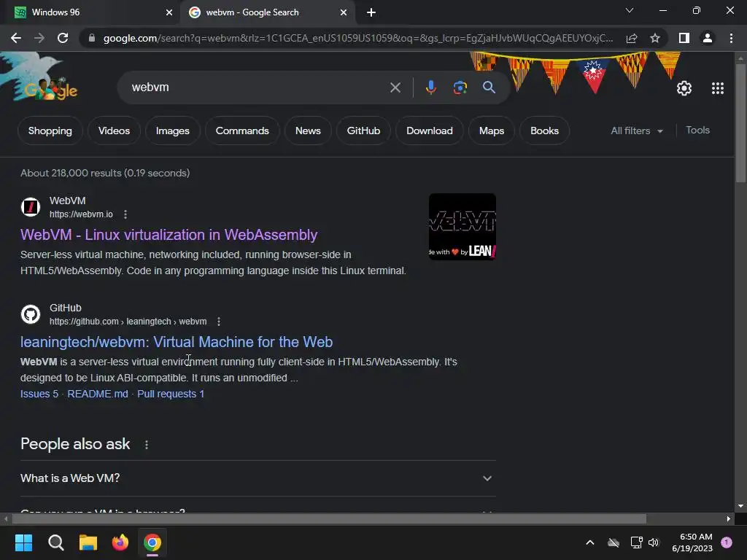747x560 pixels.
Task: Open Google quick settings gear
Action: click(x=684, y=88)
